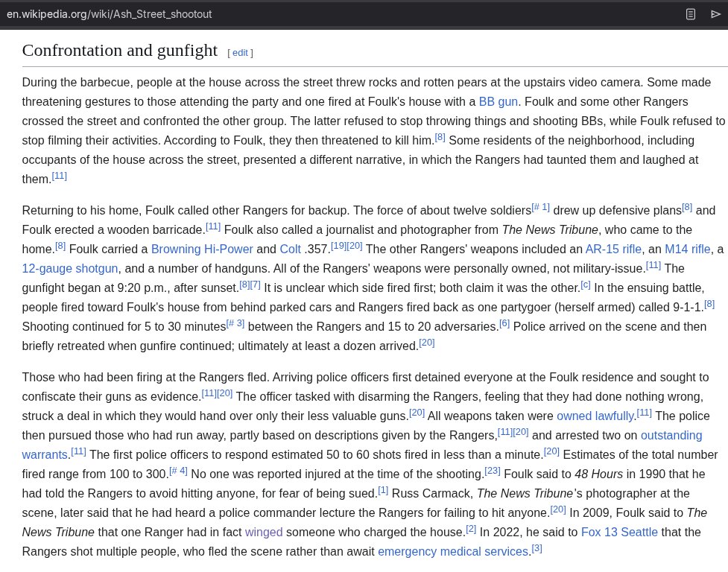Click citation [11] after 'warrants.'

78,451
